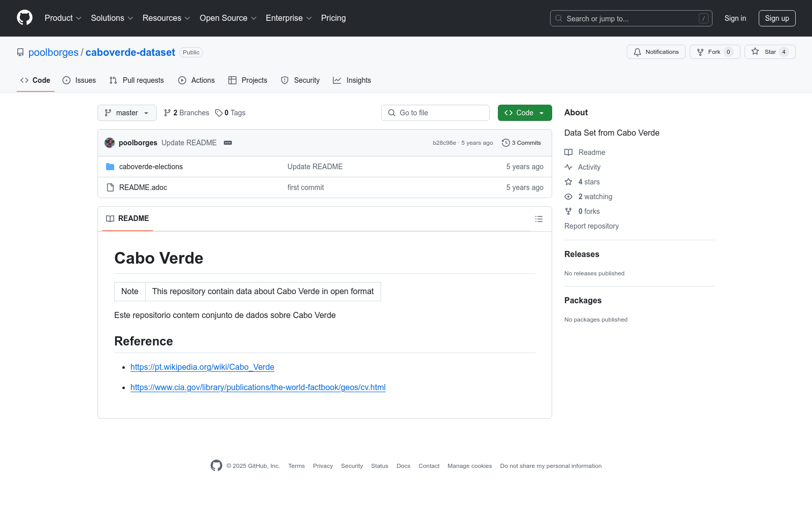812x508 pixels.
Task: Expand the Solutions menu
Action: tap(112, 18)
